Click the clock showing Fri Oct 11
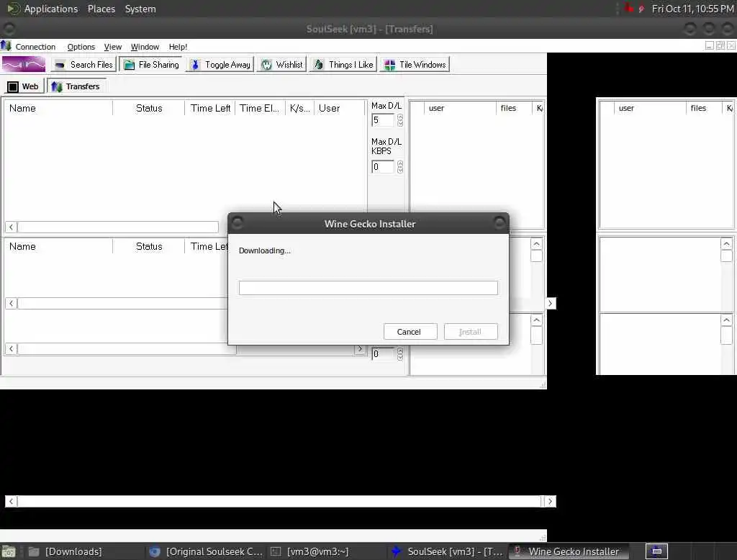 (693, 9)
